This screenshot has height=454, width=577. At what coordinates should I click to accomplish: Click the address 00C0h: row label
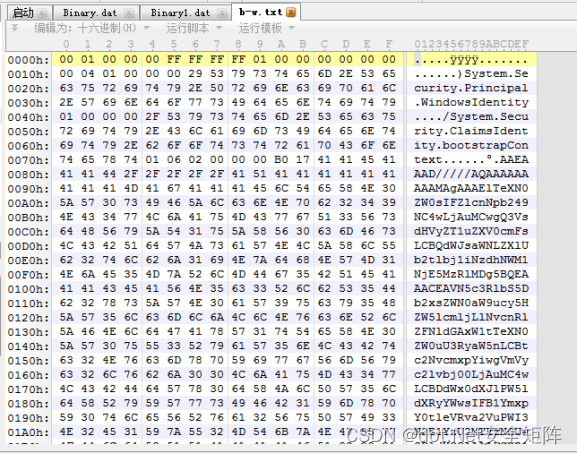pyautogui.click(x=28, y=232)
